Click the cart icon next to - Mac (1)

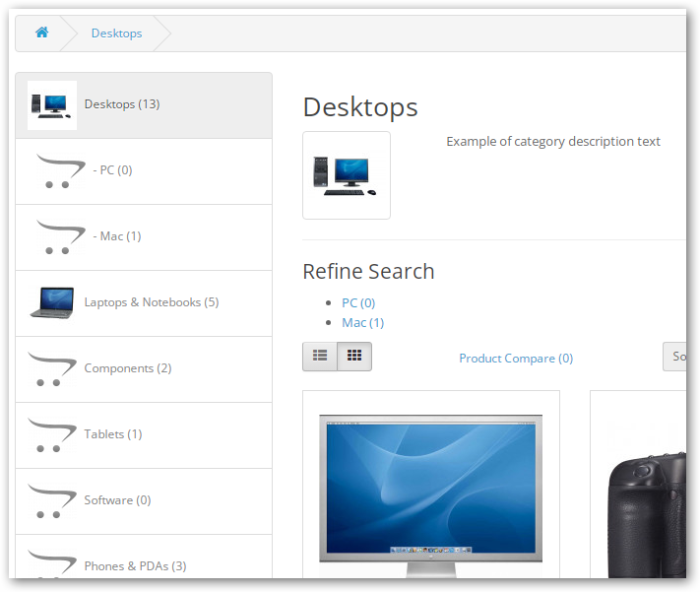[x=60, y=237]
